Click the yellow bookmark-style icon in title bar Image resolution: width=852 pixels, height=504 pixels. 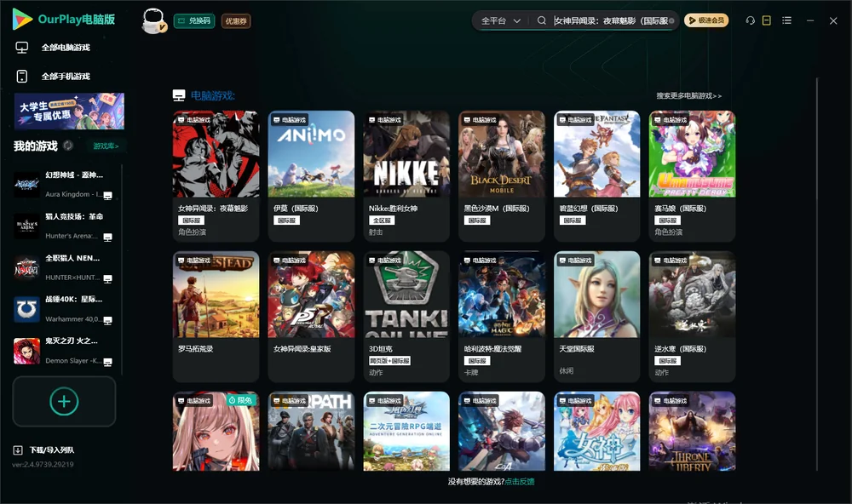tap(766, 20)
